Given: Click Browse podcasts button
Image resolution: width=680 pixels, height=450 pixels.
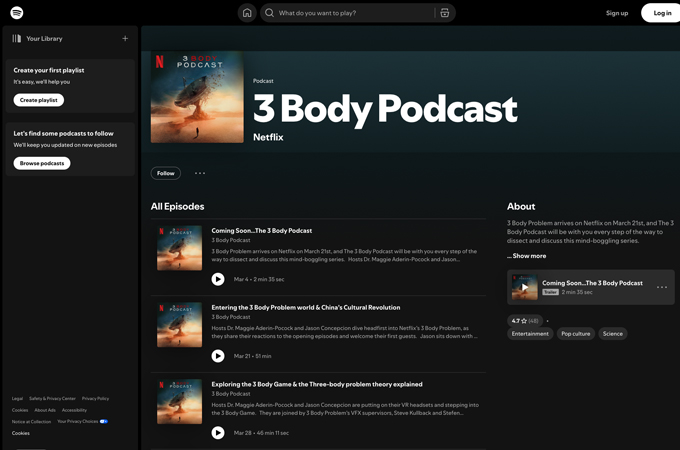Looking at the screenshot, I should click(42, 163).
